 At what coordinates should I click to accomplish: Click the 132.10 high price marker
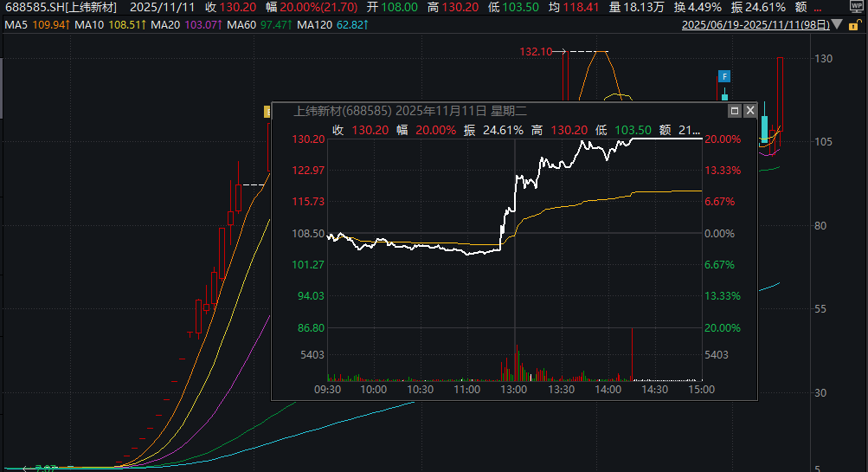pyautogui.click(x=536, y=52)
